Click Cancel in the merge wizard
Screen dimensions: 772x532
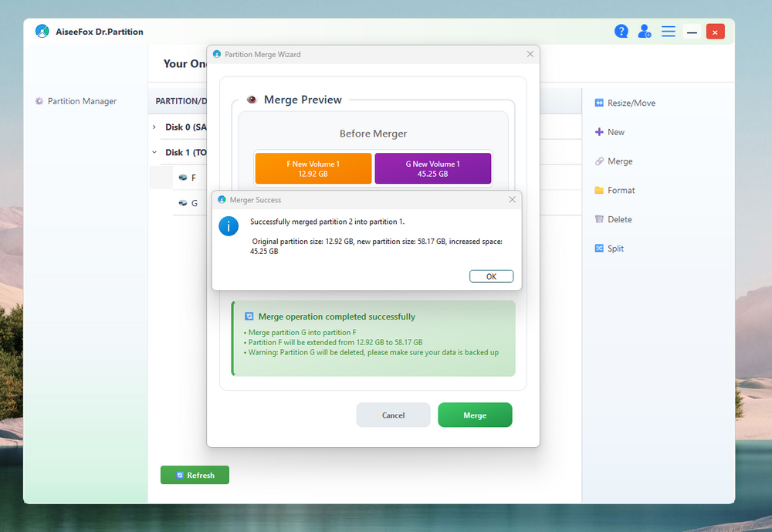pyautogui.click(x=393, y=415)
